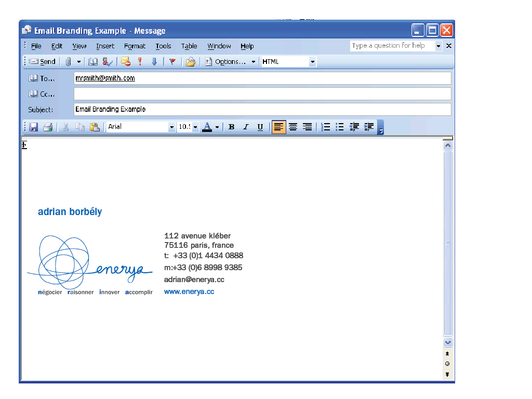Click the Copy icon
This screenshot has height=399, width=532.
click(80, 127)
